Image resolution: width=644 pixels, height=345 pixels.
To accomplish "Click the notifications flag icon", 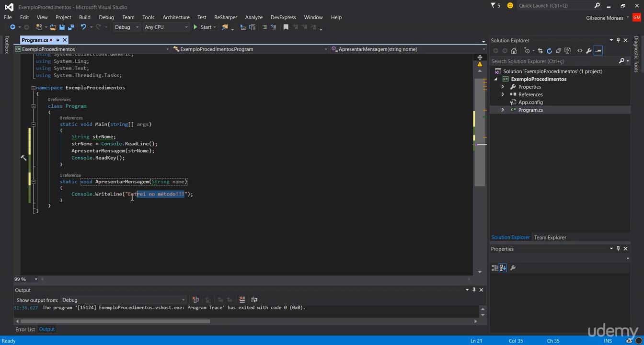I will coord(494,5).
